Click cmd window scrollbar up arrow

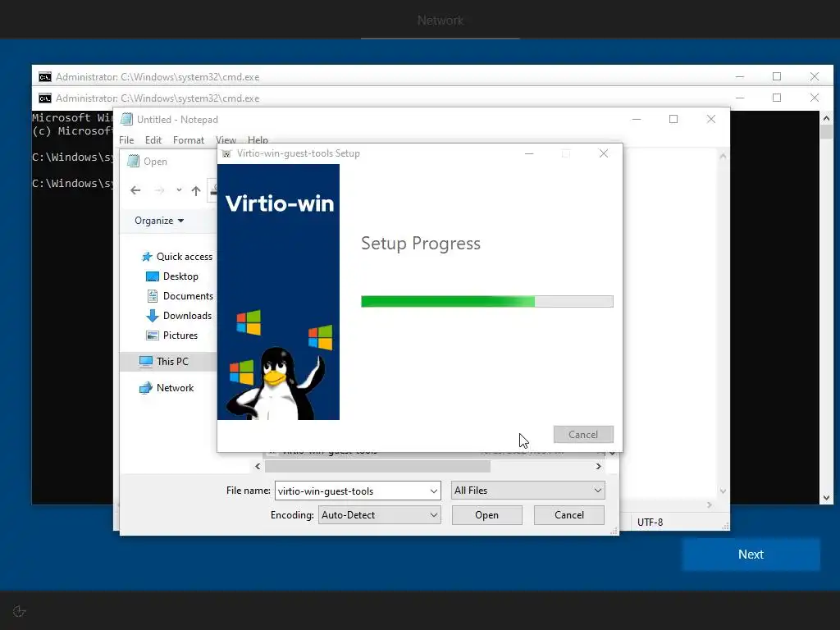[827, 118]
